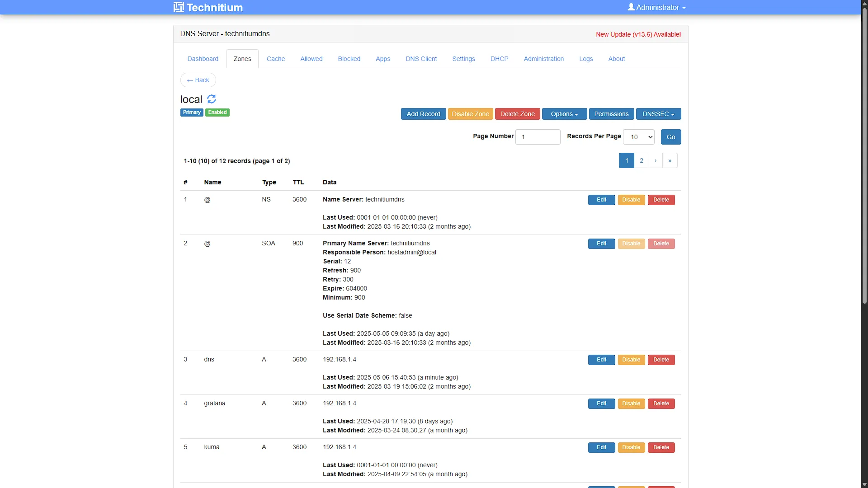Jump to last page of records
The height and width of the screenshot is (488, 868).
670,160
